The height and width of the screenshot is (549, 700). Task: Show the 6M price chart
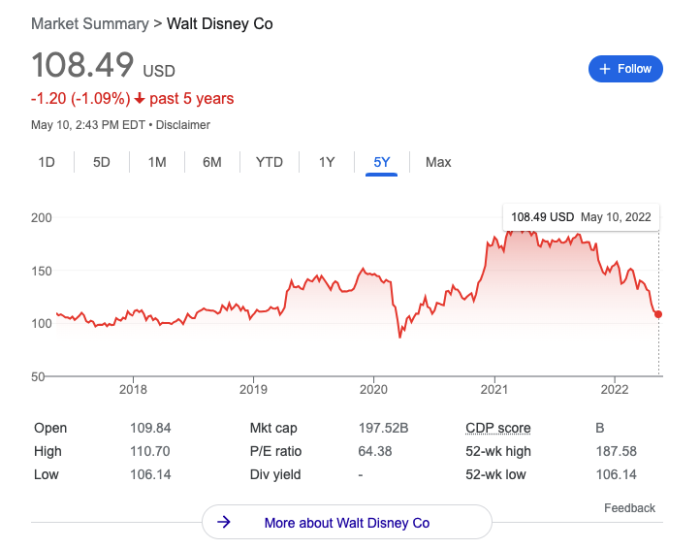coord(212,162)
